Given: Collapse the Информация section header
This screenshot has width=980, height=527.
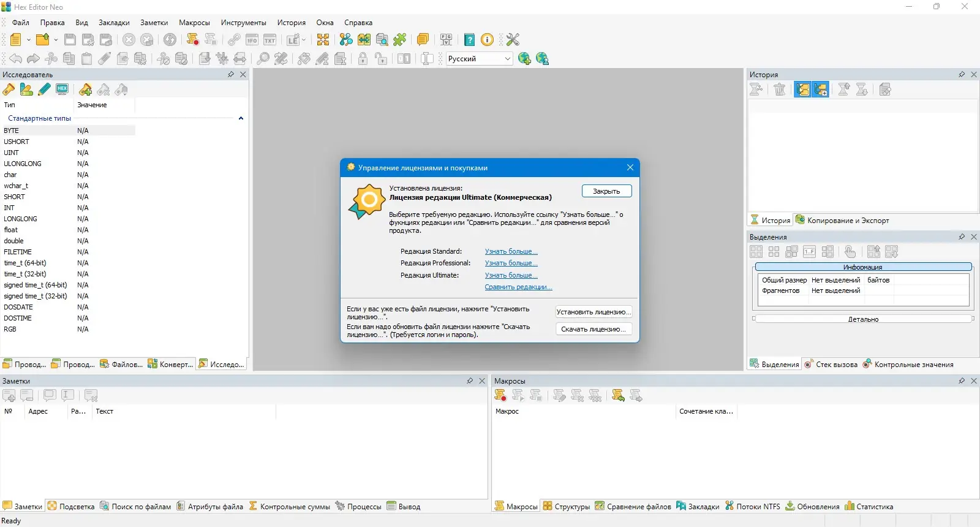Looking at the screenshot, I should (863, 267).
